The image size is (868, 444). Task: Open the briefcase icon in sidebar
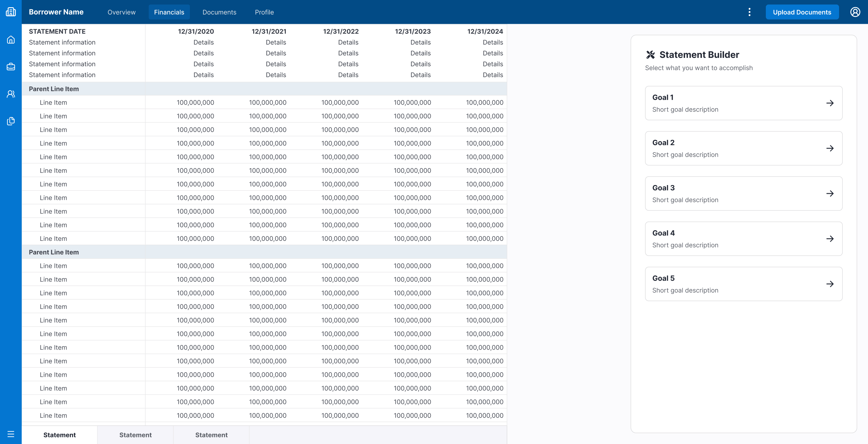click(11, 67)
